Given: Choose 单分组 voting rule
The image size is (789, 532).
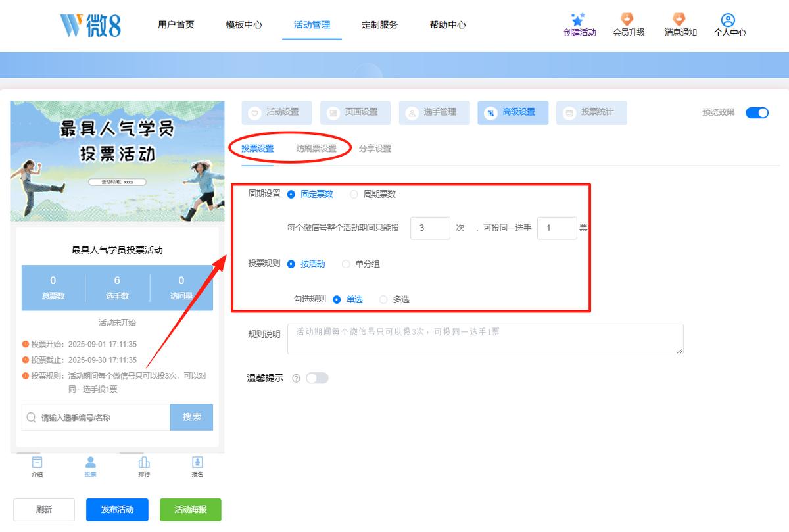Looking at the screenshot, I should point(361,264).
